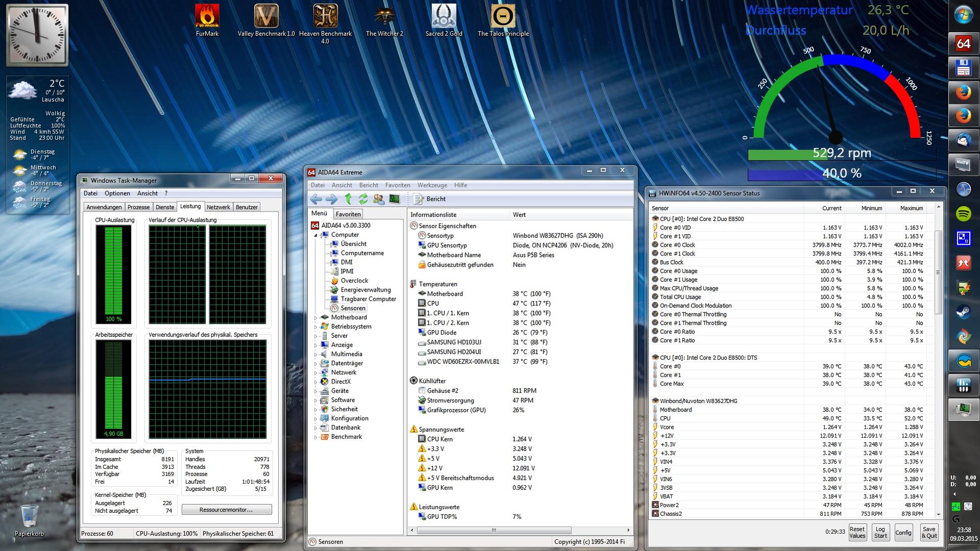Expand the Datenträger tree node
The image size is (980, 551).
tap(316, 364)
